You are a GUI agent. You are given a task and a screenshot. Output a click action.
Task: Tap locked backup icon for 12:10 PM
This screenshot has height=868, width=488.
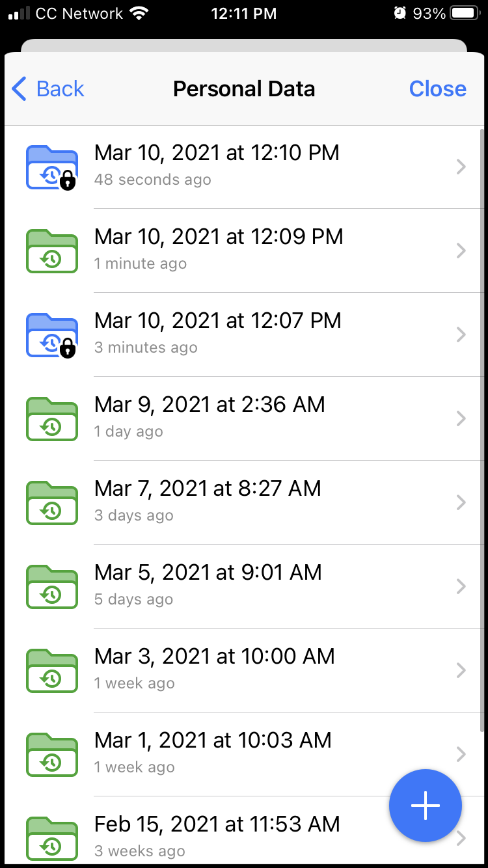pyautogui.click(x=51, y=167)
